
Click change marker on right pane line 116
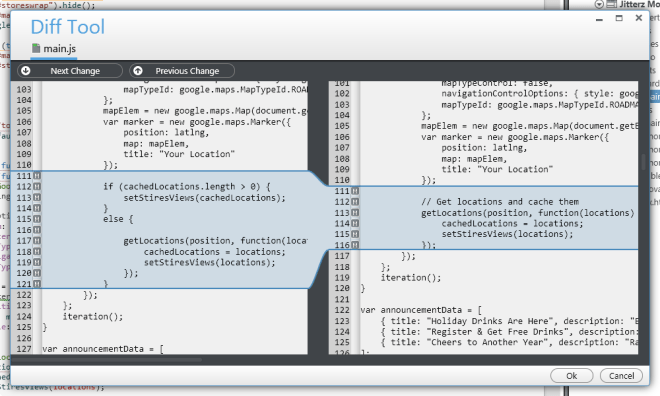[355, 245]
